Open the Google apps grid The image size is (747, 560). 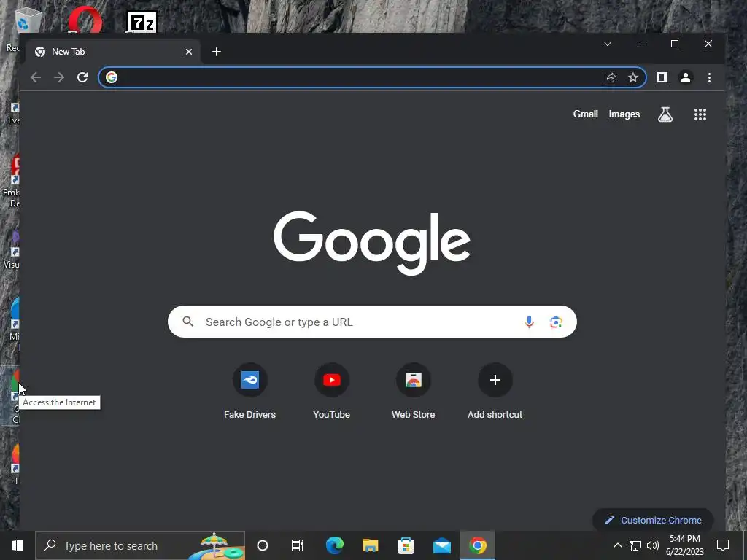click(700, 114)
